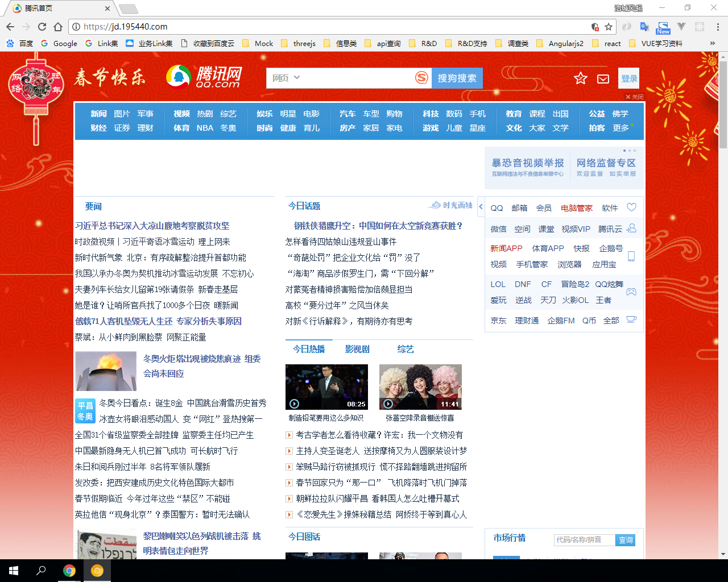
Task: Play the 张蔷空降录音棚 video thumbnail
Action: click(420, 387)
